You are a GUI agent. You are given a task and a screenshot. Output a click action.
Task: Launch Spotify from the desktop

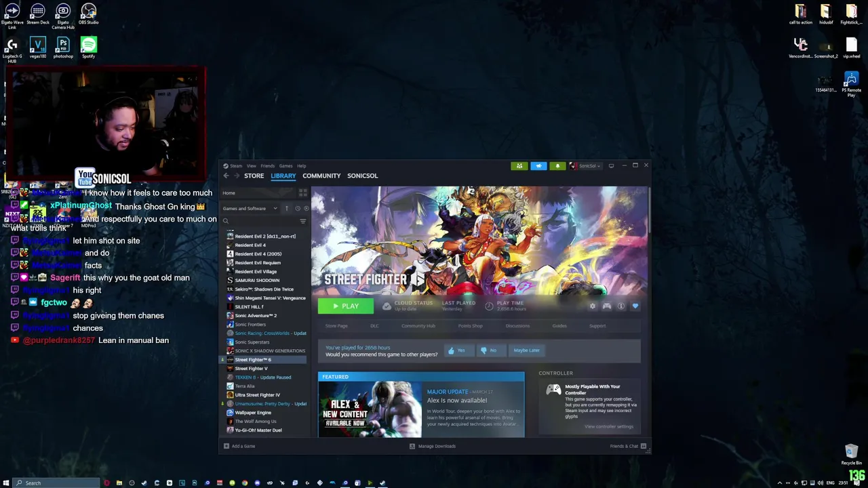click(88, 47)
